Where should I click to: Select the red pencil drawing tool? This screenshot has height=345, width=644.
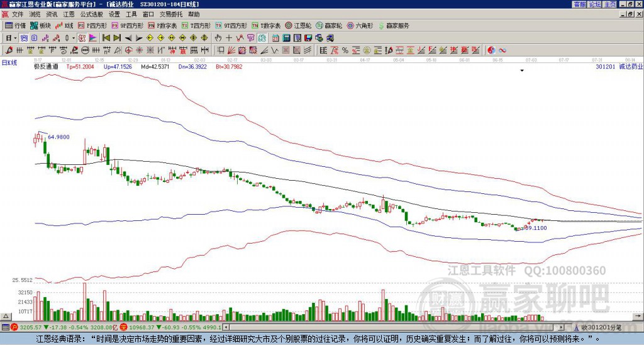(9, 50)
